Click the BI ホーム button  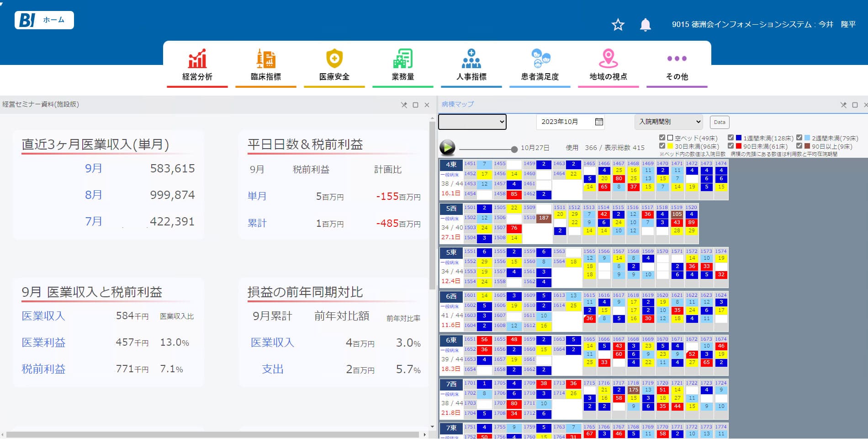coord(44,20)
